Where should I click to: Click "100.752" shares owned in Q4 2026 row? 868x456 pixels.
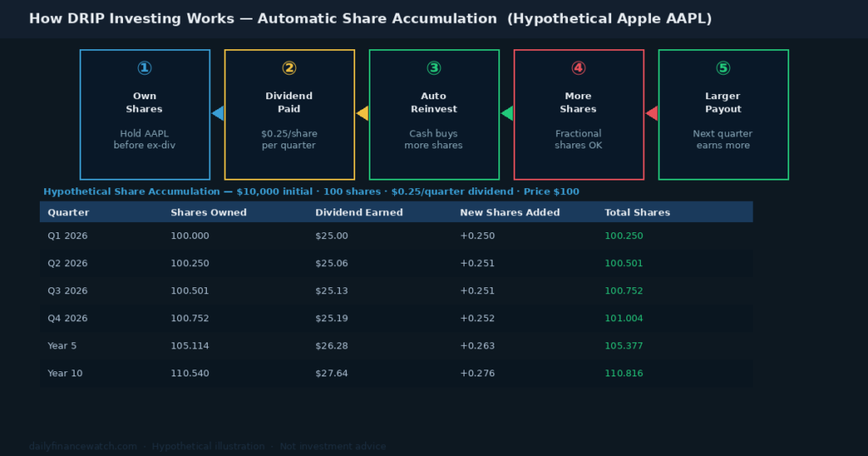[x=190, y=318]
